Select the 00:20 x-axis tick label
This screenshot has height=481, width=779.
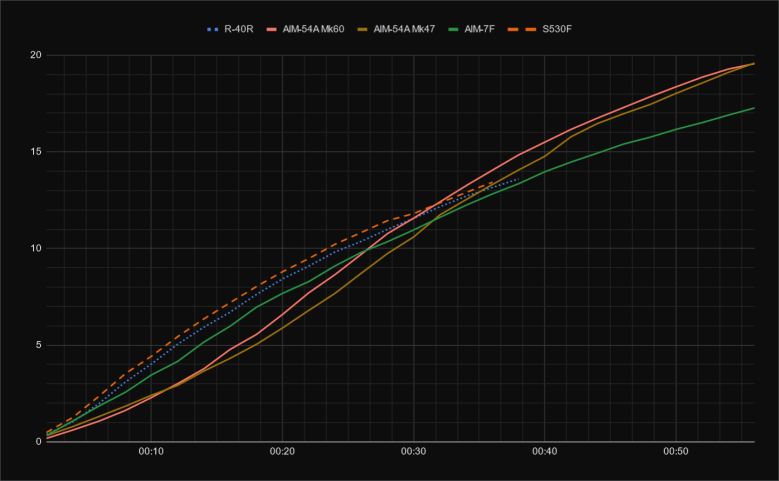(282, 453)
